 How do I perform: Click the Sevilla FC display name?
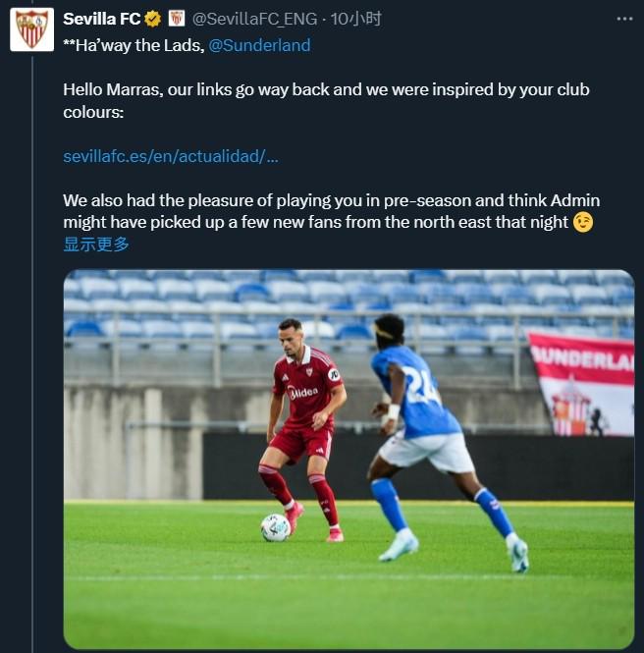tap(102, 19)
